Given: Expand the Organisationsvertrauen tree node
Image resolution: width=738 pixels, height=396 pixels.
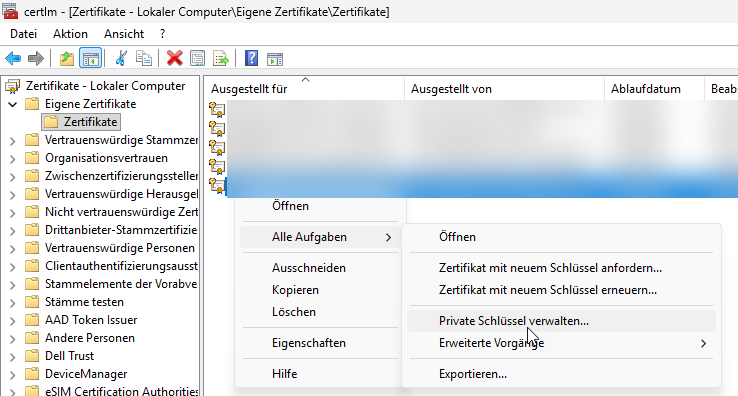Looking at the screenshot, I should [x=13, y=159].
